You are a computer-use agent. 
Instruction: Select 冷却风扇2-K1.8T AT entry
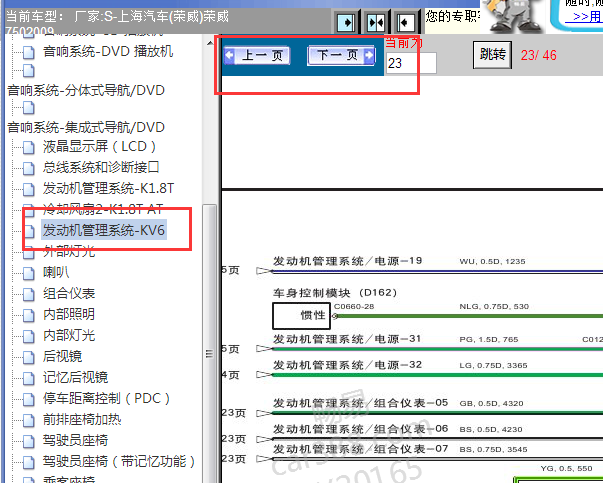coord(103,209)
